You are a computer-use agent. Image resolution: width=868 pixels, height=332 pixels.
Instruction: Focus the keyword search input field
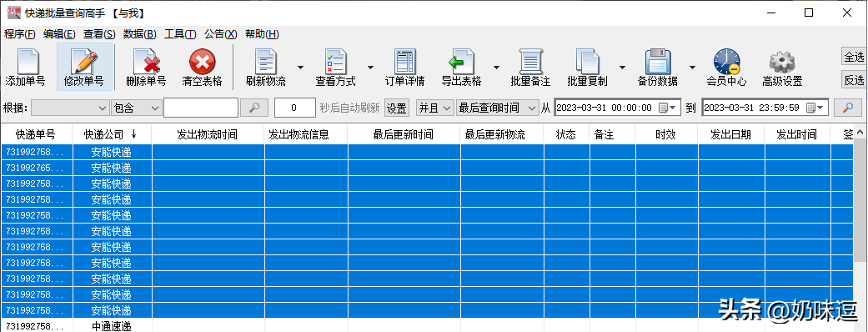[200, 108]
